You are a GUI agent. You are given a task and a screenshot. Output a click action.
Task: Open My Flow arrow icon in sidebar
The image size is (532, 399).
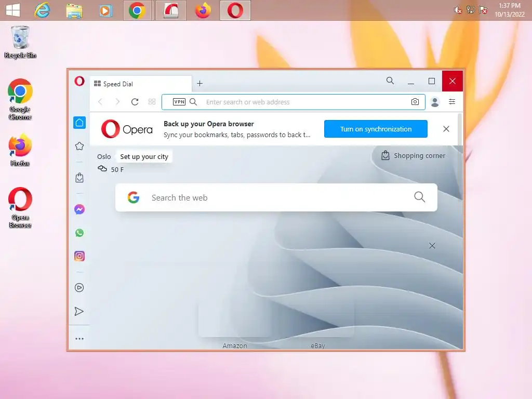coord(79,312)
